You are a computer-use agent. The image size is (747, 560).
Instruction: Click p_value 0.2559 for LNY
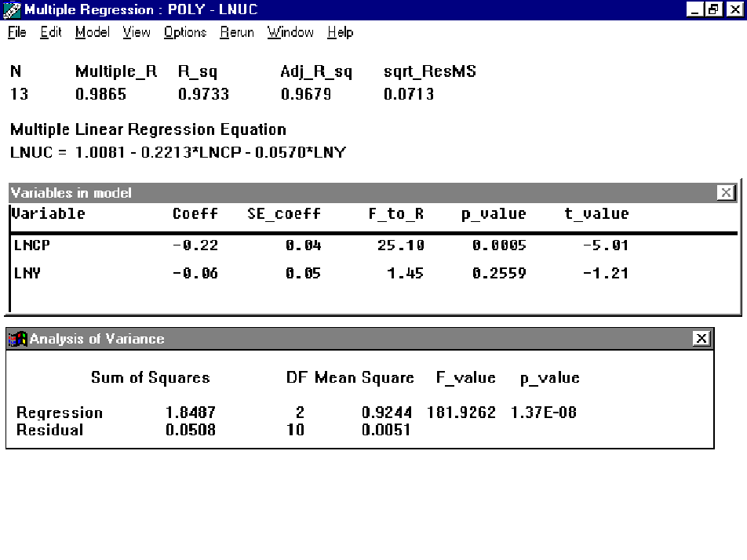click(x=499, y=273)
